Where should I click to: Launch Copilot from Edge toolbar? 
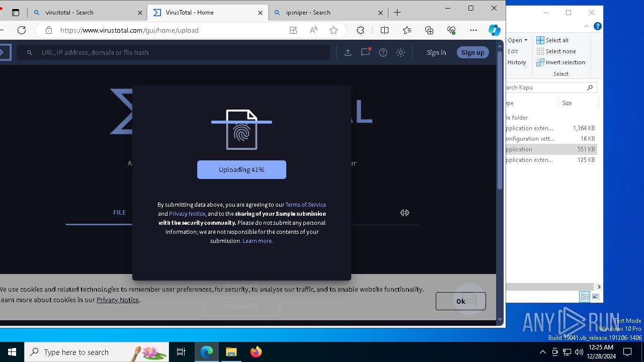(495, 30)
